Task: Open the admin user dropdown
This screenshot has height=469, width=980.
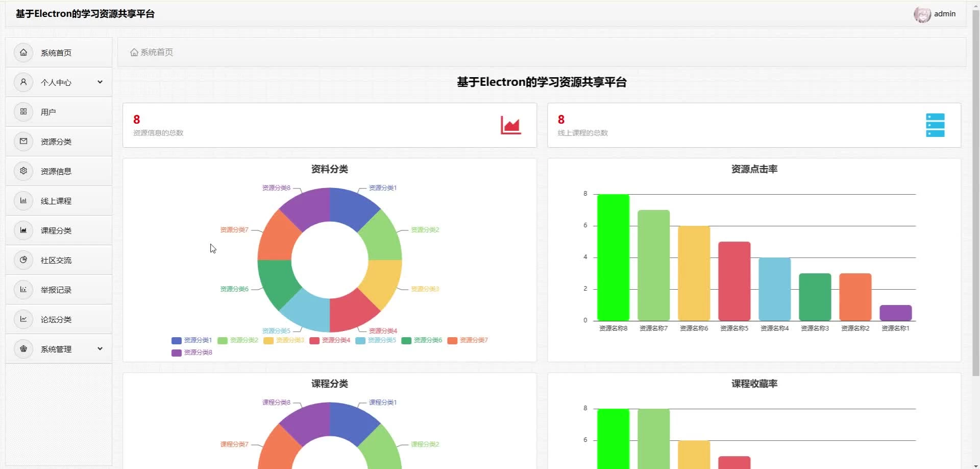Action: click(935, 14)
